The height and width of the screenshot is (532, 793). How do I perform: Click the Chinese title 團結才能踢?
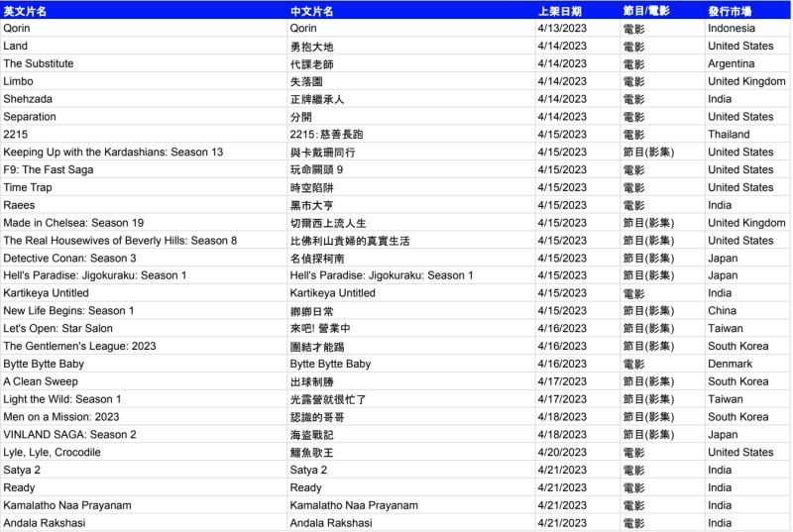(317, 347)
